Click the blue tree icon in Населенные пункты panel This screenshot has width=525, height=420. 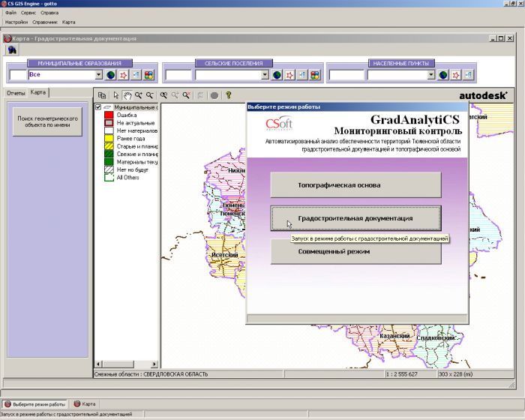(x=469, y=75)
